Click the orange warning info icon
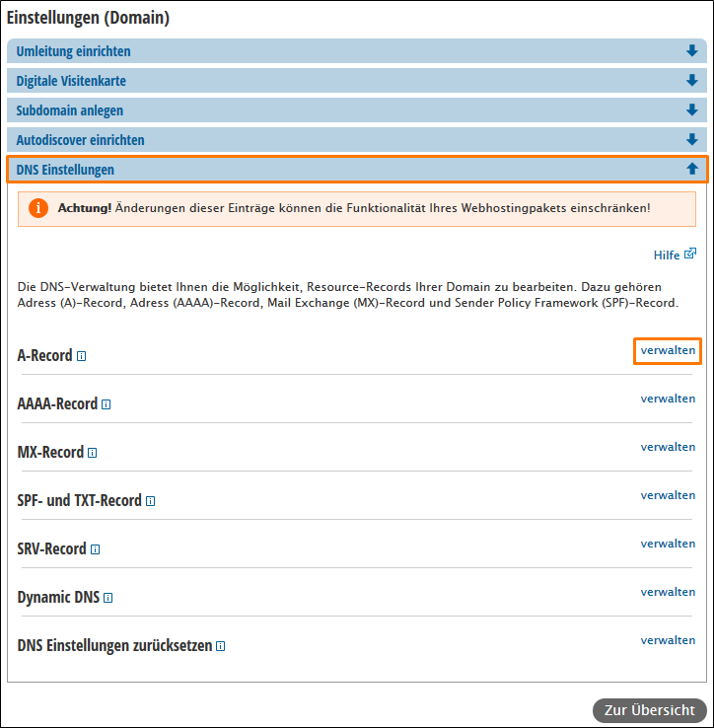This screenshot has height=728, width=714. point(38,208)
